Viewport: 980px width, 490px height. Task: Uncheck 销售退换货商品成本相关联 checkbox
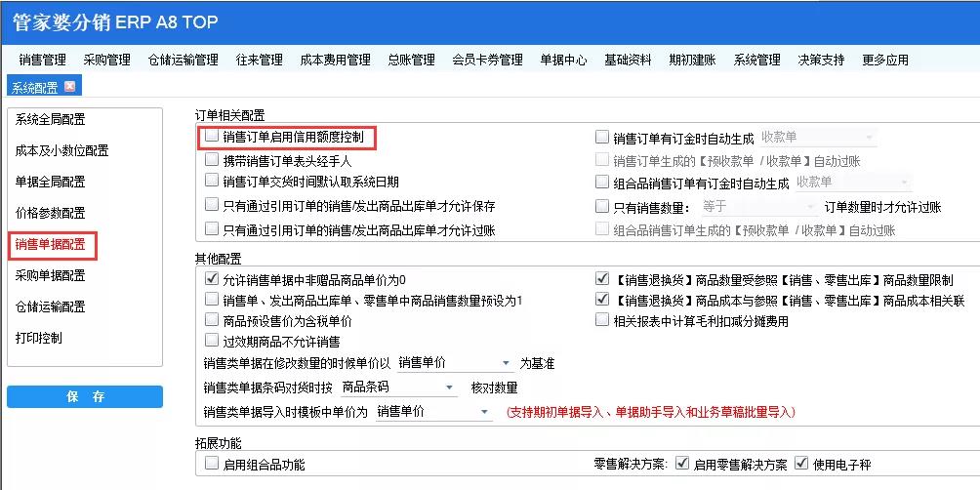click(602, 300)
